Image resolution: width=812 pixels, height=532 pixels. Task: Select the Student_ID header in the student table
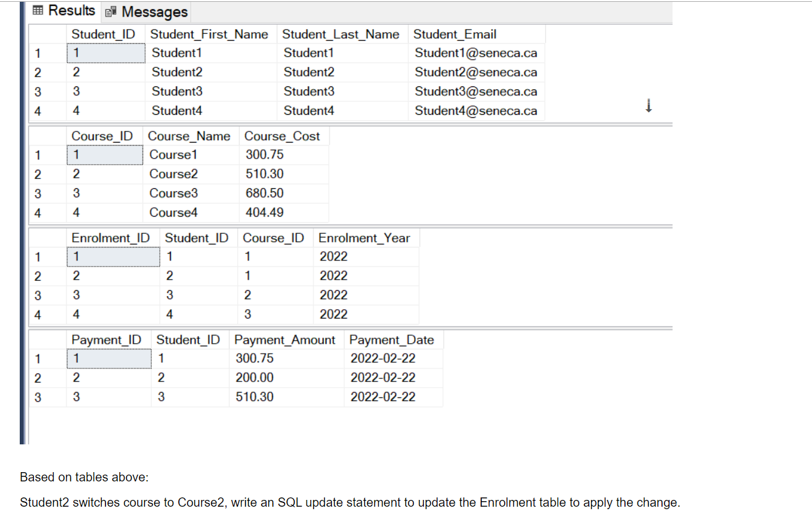point(106,34)
